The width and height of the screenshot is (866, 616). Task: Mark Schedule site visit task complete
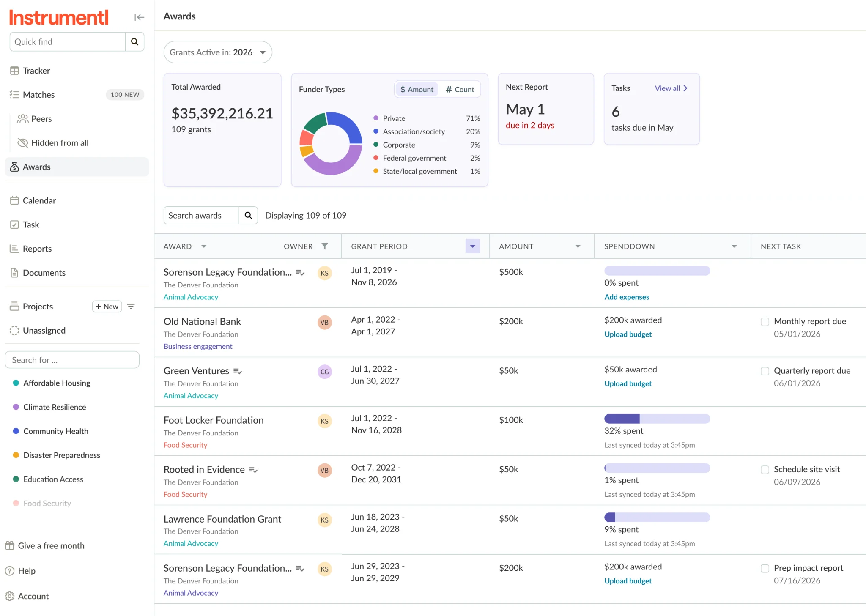point(765,470)
